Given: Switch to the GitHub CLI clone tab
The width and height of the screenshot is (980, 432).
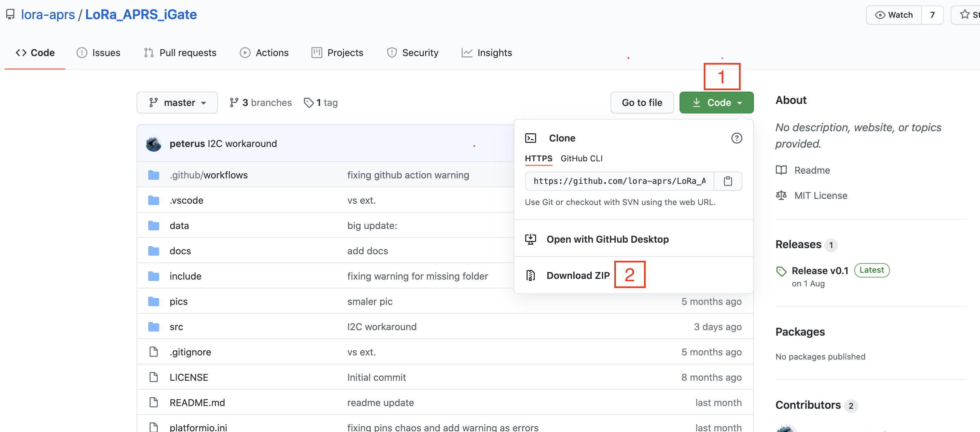Looking at the screenshot, I should tap(581, 158).
